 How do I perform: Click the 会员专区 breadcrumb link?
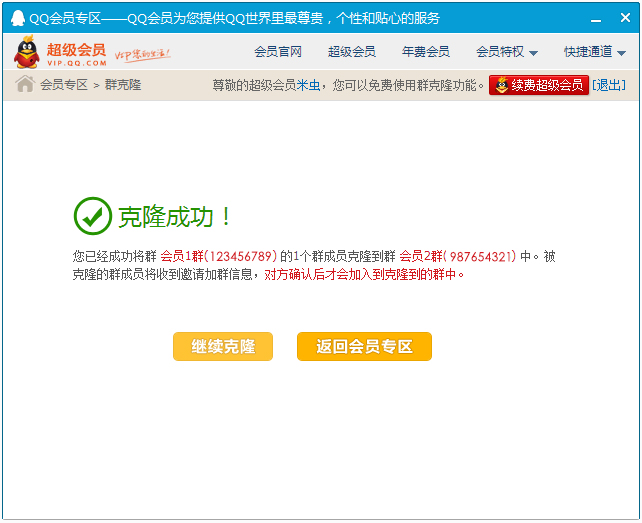tap(64, 85)
